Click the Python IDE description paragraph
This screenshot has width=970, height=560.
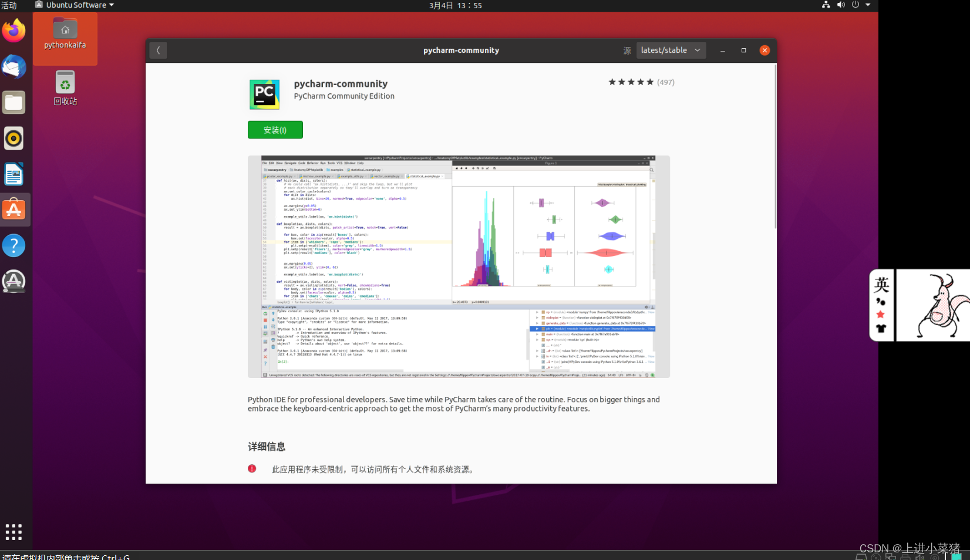tap(454, 404)
